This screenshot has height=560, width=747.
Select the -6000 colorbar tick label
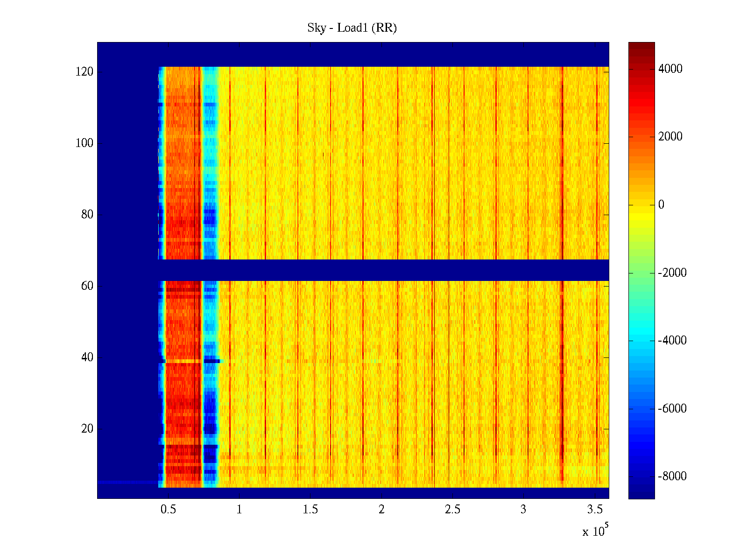672,409
